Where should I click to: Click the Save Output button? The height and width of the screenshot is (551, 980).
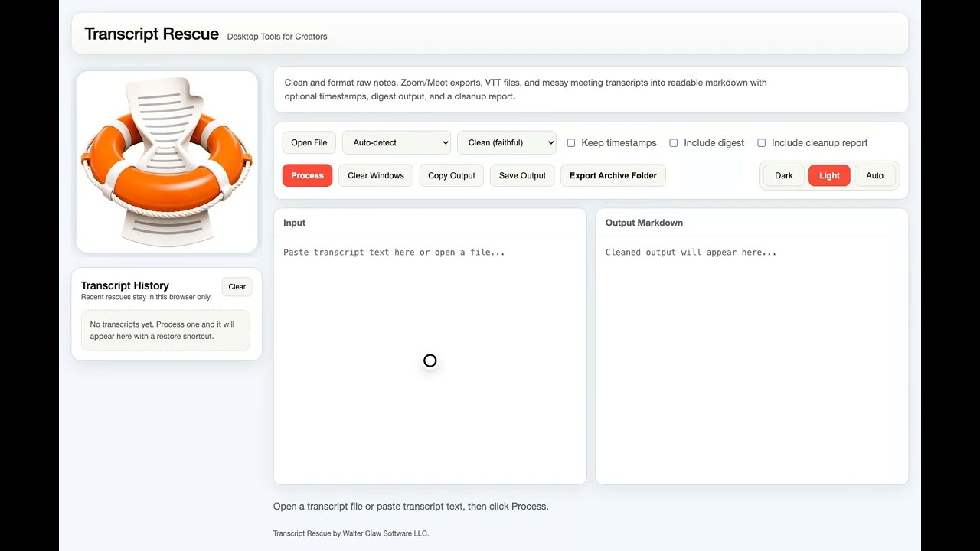(x=522, y=175)
